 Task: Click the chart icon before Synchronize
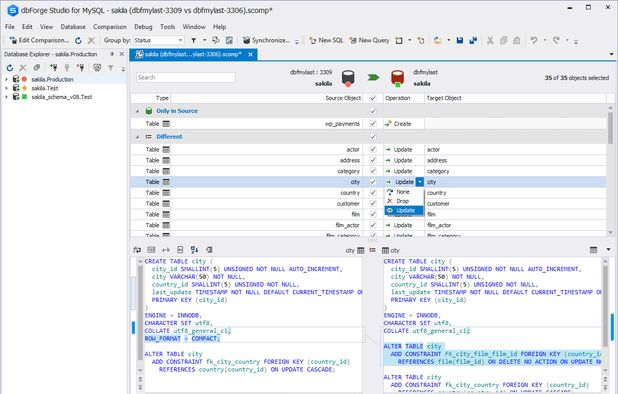[x=229, y=40]
